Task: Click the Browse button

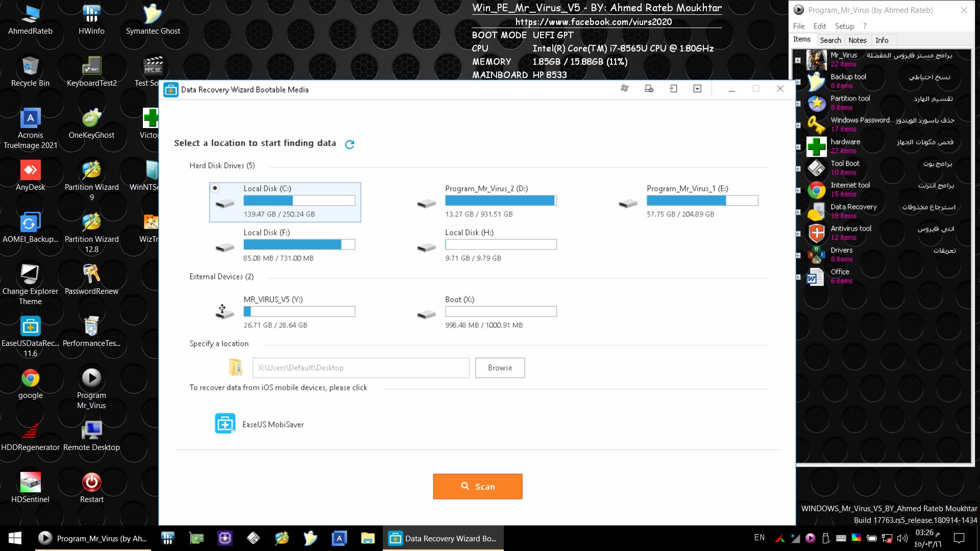Action: coord(500,368)
